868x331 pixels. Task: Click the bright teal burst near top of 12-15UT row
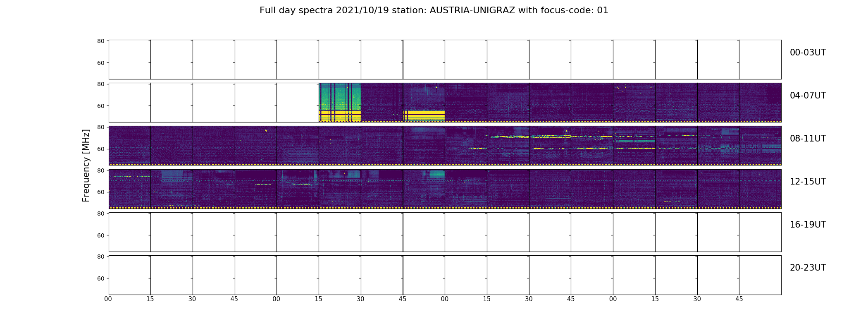pyautogui.click(x=437, y=174)
